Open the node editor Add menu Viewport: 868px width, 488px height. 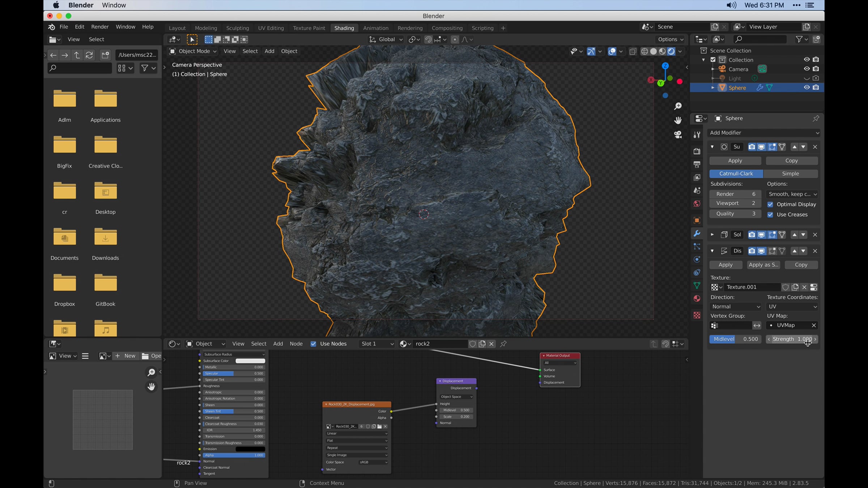tap(278, 344)
